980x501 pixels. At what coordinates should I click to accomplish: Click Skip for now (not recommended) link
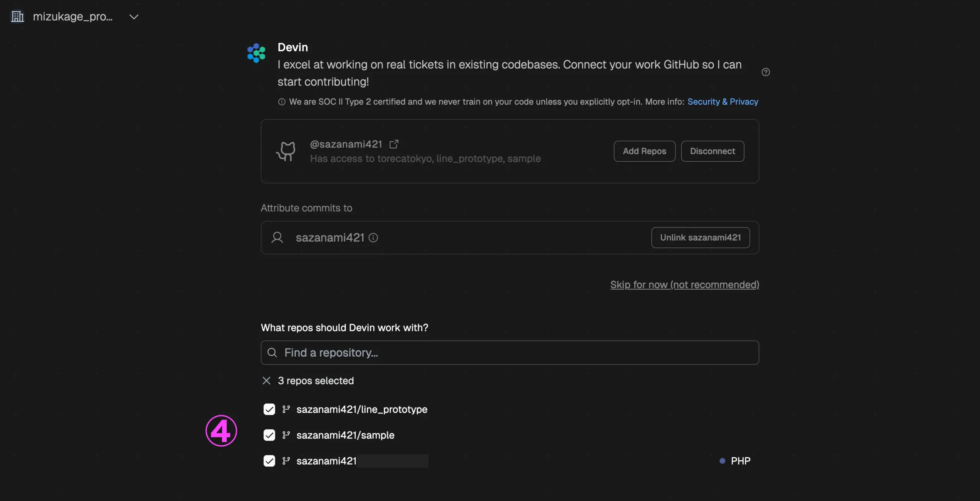click(685, 285)
